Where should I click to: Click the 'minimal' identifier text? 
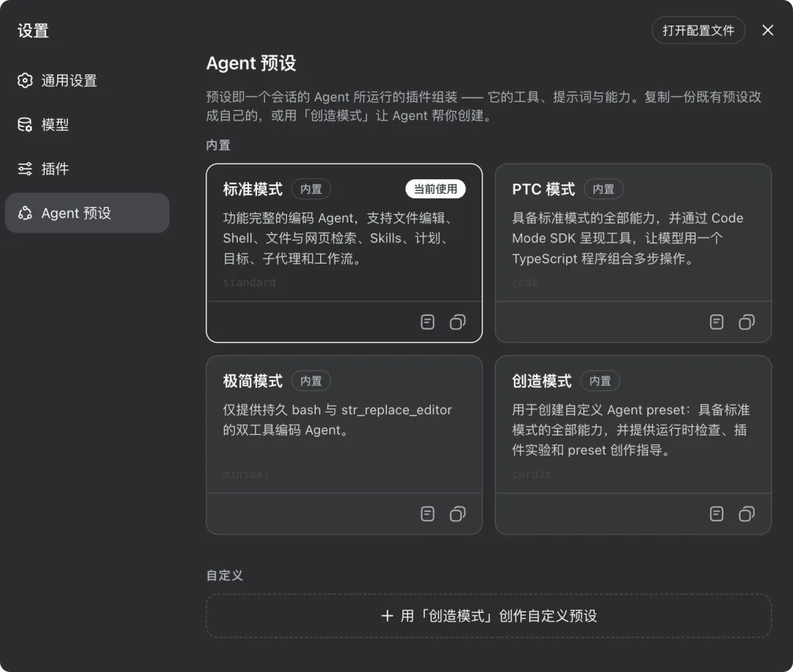[246, 474]
